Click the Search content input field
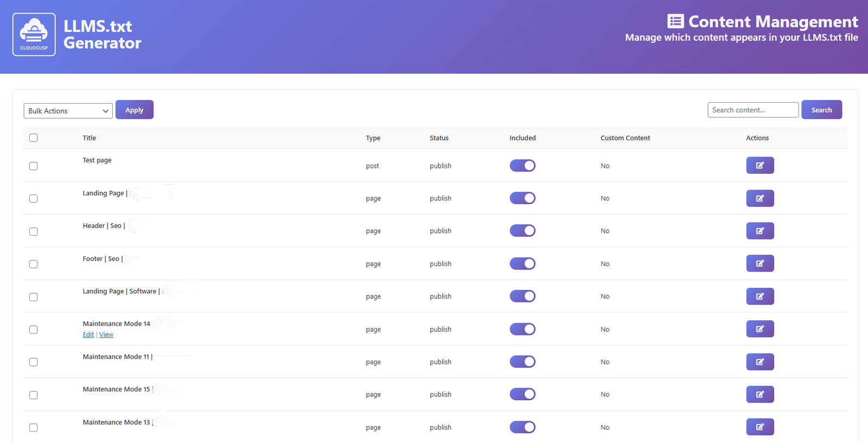The width and height of the screenshot is (868, 442). pyautogui.click(x=752, y=110)
